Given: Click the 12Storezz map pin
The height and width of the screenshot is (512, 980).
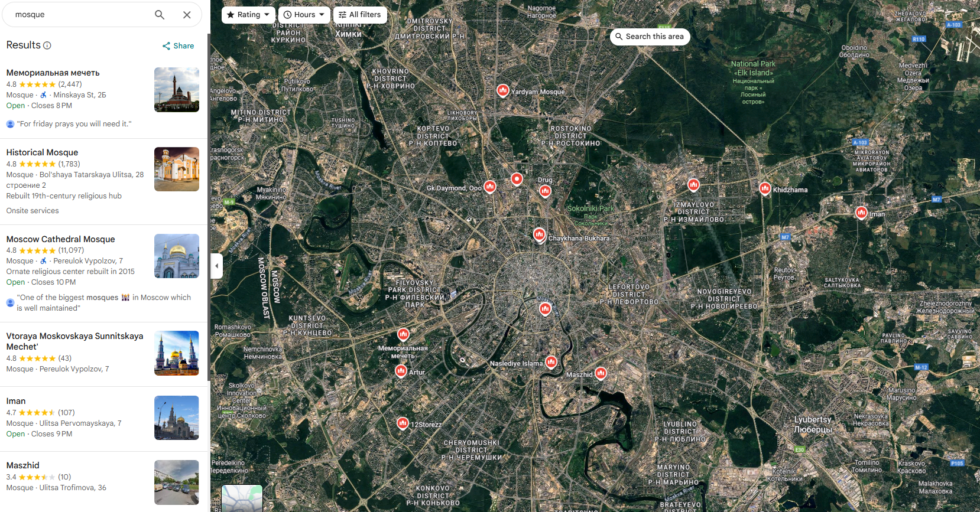Looking at the screenshot, I should [403, 423].
